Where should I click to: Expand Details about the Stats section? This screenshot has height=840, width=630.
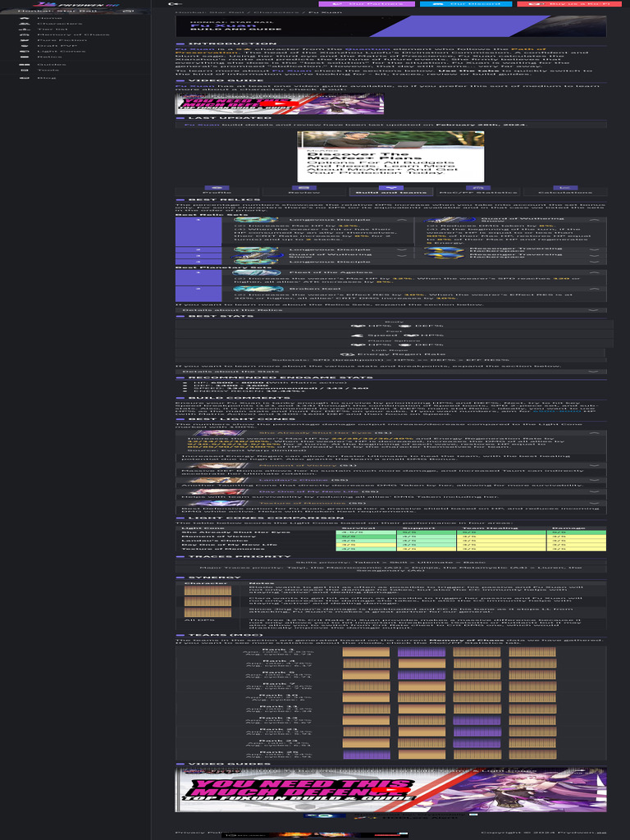coord(391,372)
